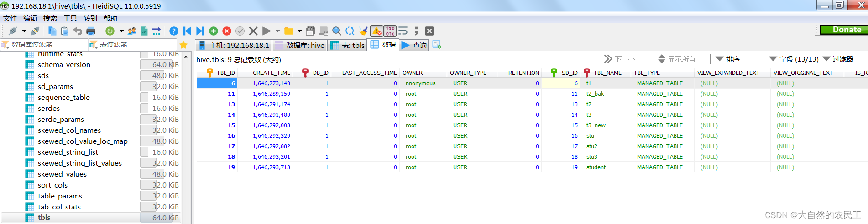
Task: Select the skewed_col_value_loc_map table
Action: (x=83, y=141)
